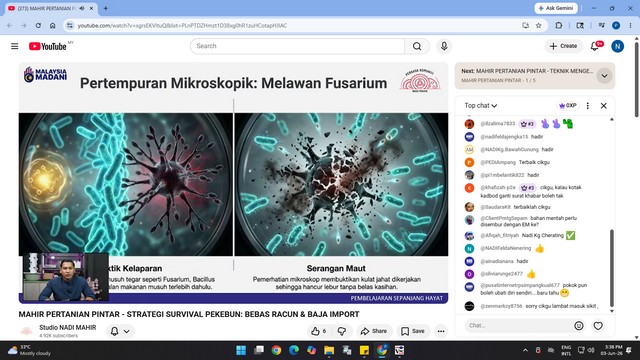Send a heart reaction in chat
The image size is (640, 360).
click(598, 326)
